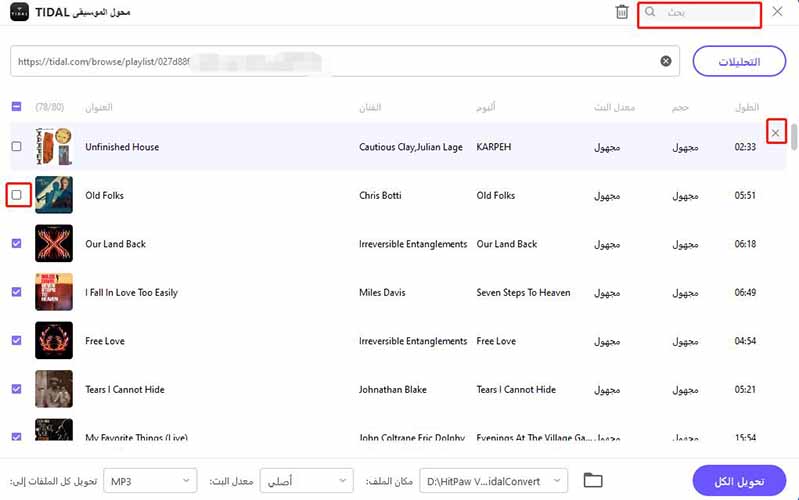Uncheck I Fall In Love Too Easily
The height and width of the screenshot is (500, 799).
coord(16,292)
